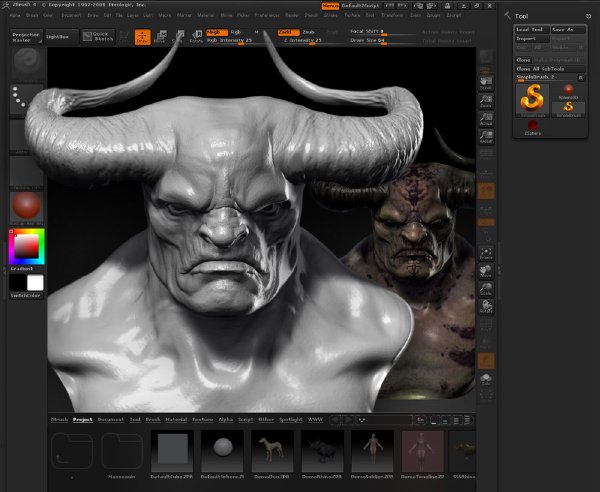Image resolution: width=600 pixels, height=492 pixels.
Task: Click the AAHalf icon
Action: click(x=486, y=137)
